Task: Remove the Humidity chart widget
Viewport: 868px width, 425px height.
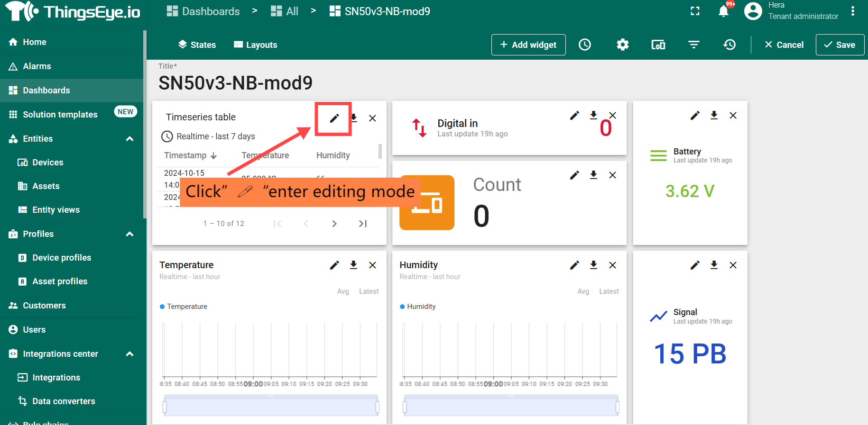Action: click(612, 265)
